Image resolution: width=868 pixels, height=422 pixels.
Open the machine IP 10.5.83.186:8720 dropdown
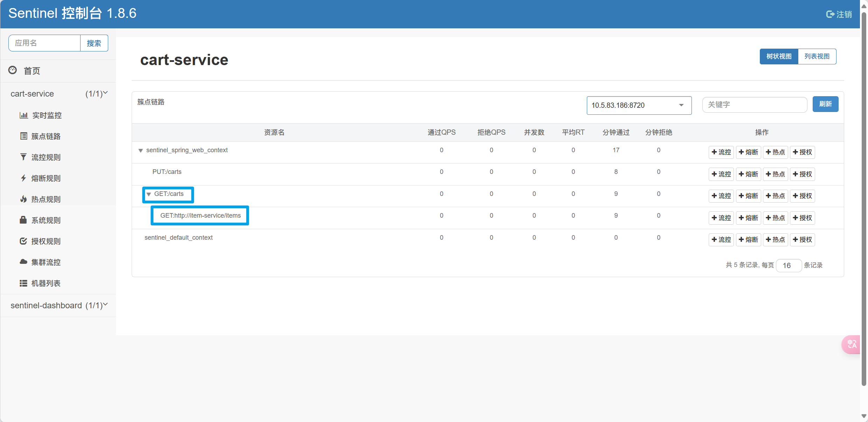(x=639, y=105)
